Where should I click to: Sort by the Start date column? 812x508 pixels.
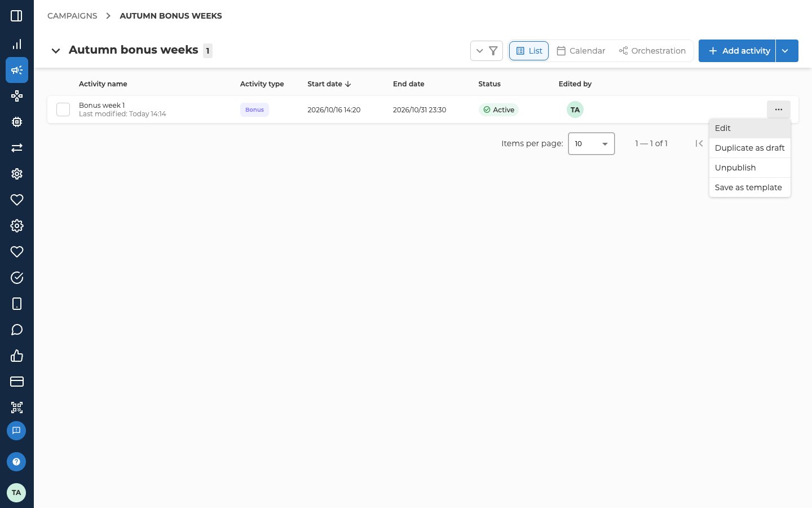pyautogui.click(x=329, y=84)
